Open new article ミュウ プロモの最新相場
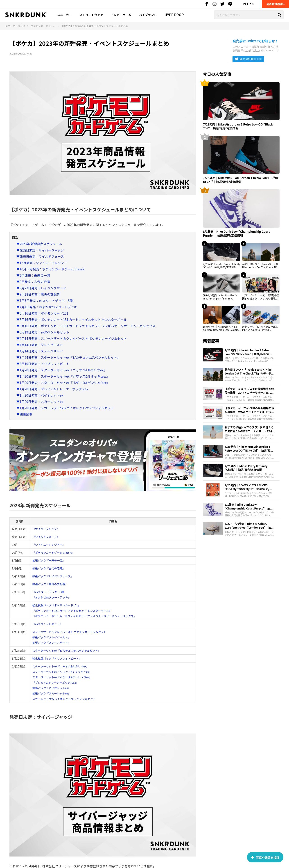 (241, 394)
